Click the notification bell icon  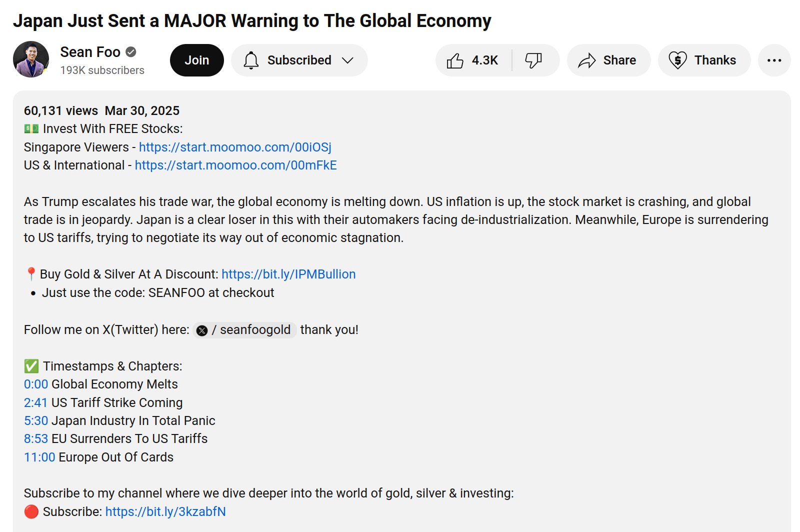(x=251, y=60)
